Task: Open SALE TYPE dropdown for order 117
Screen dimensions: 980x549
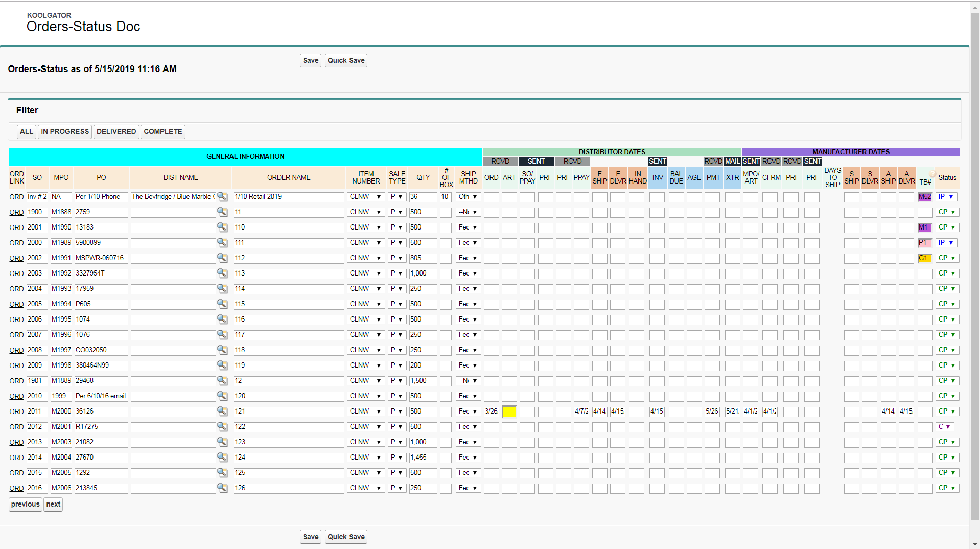Action: pyautogui.click(x=396, y=335)
